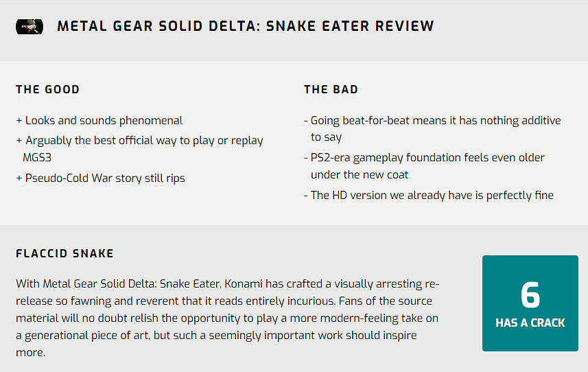
Task: Click the minus sign before "Going beat-for-beat"
Action: [x=306, y=121]
